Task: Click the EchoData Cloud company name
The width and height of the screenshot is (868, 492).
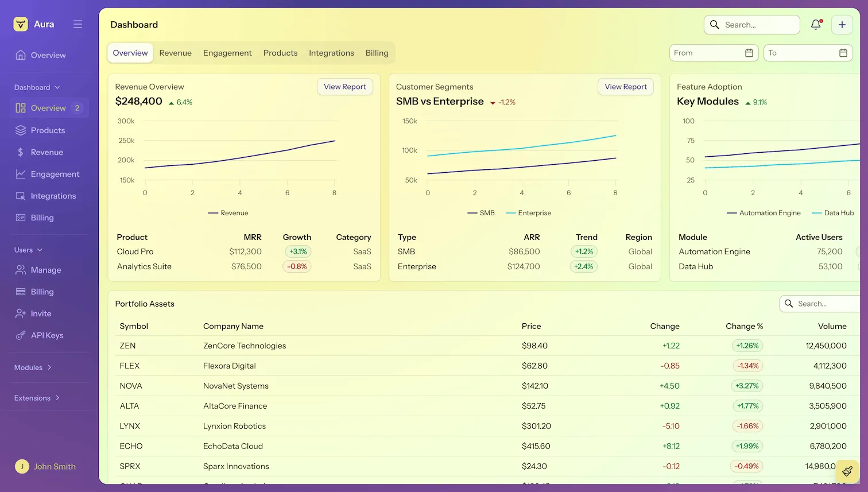Action: click(233, 446)
